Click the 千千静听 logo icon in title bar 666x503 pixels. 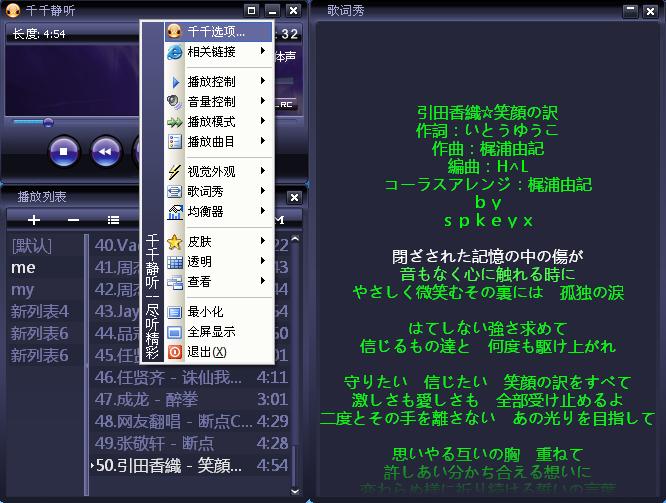[13, 10]
